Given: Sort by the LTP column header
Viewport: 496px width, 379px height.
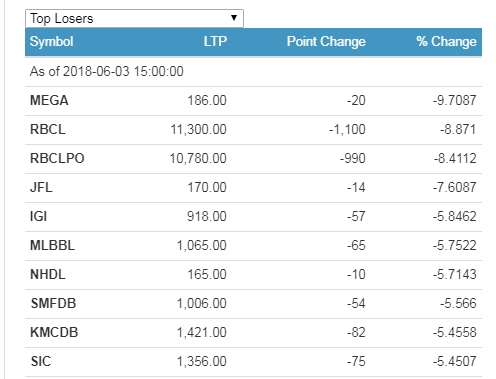Looking at the screenshot, I should click(215, 42).
